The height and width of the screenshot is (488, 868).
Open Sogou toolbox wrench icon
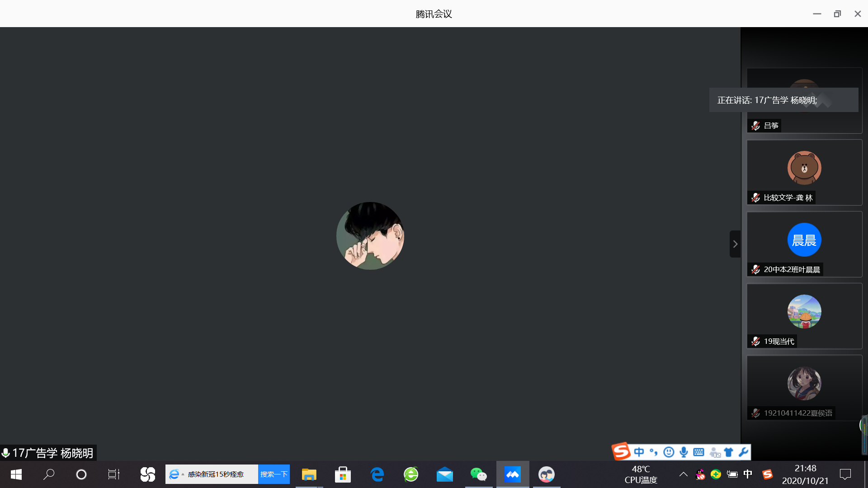coord(743,452)
